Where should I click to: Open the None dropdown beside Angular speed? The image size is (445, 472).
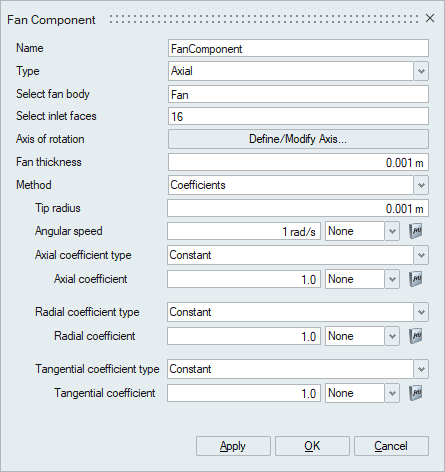362,231
